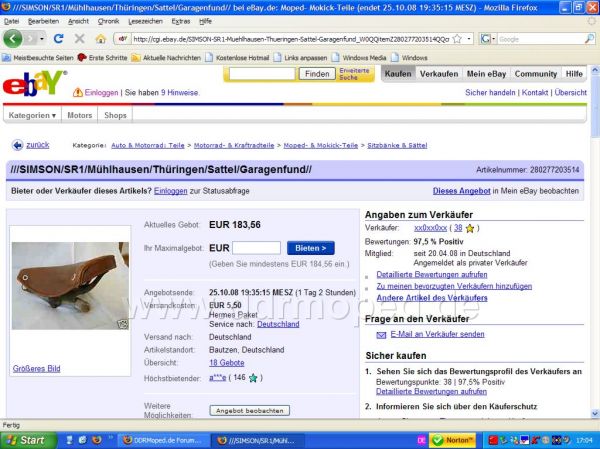The image size is (600, 449).
Task: Open the Hilfe menu in menu bar
Action: pyautogui.click(x=205, y=21)
